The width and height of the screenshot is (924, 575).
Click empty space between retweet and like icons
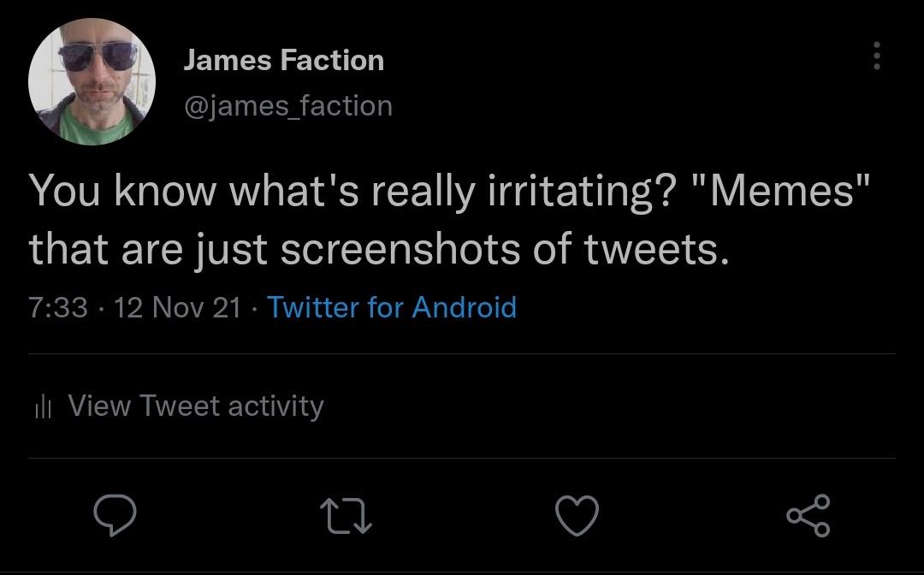point(462,516)
